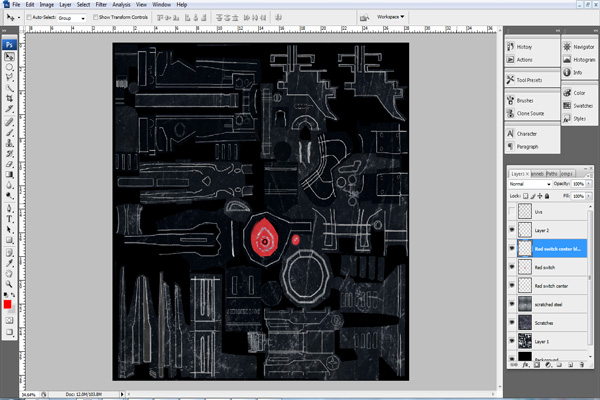600x400 pixels.
Task: Hide the Scratches layer
Action: (512, 322)
